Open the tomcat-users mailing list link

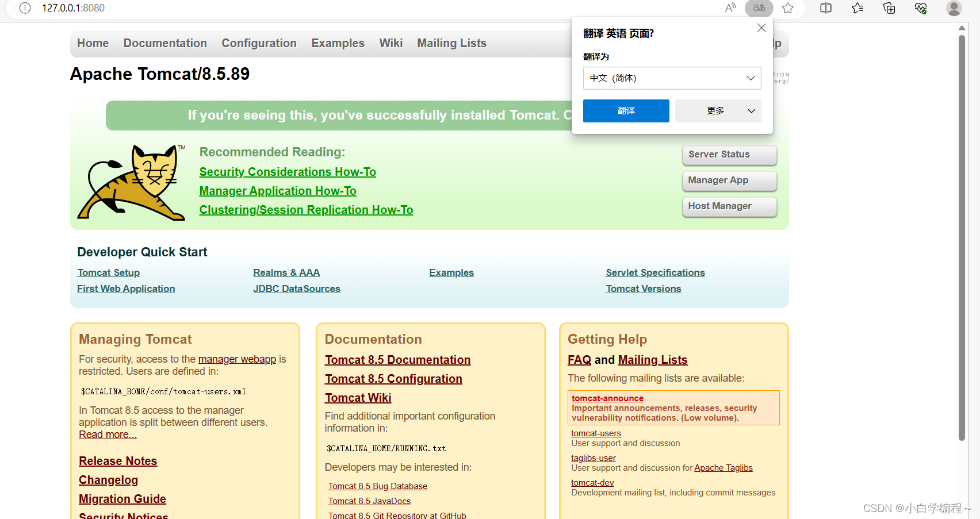596,433
